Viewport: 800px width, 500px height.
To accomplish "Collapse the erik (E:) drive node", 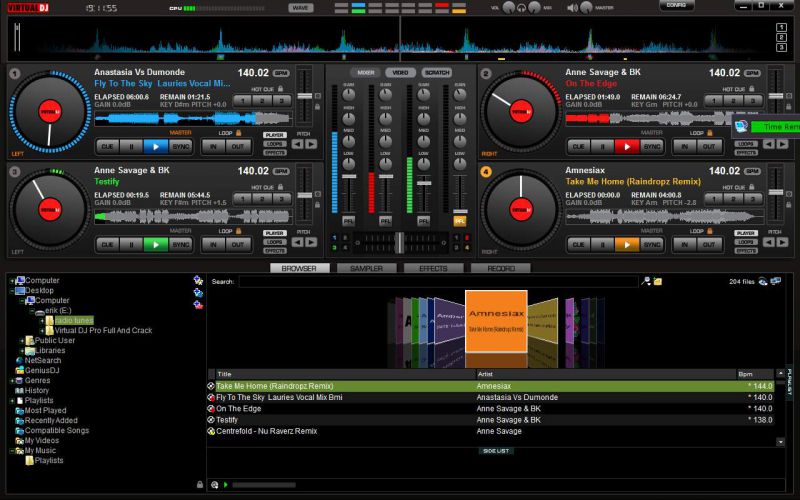I will 32,311.
